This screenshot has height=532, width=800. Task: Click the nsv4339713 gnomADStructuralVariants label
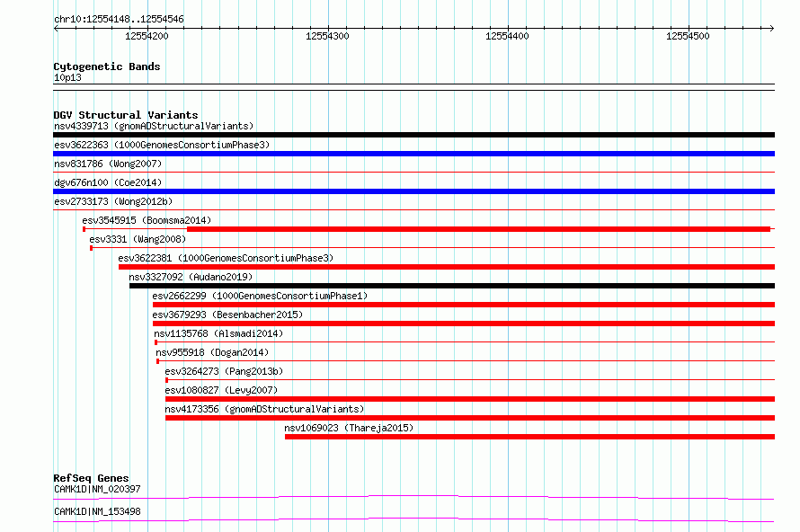(x=154, y=126)
